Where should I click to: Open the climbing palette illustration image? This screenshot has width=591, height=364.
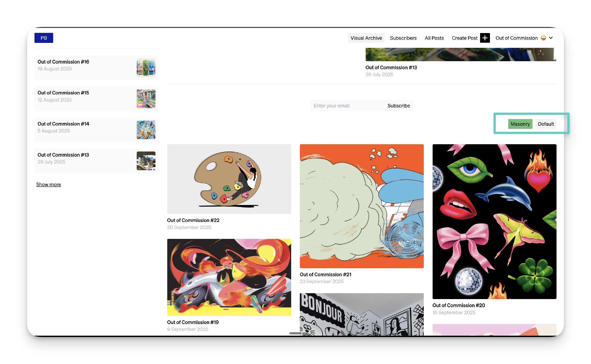click(229, 179)
